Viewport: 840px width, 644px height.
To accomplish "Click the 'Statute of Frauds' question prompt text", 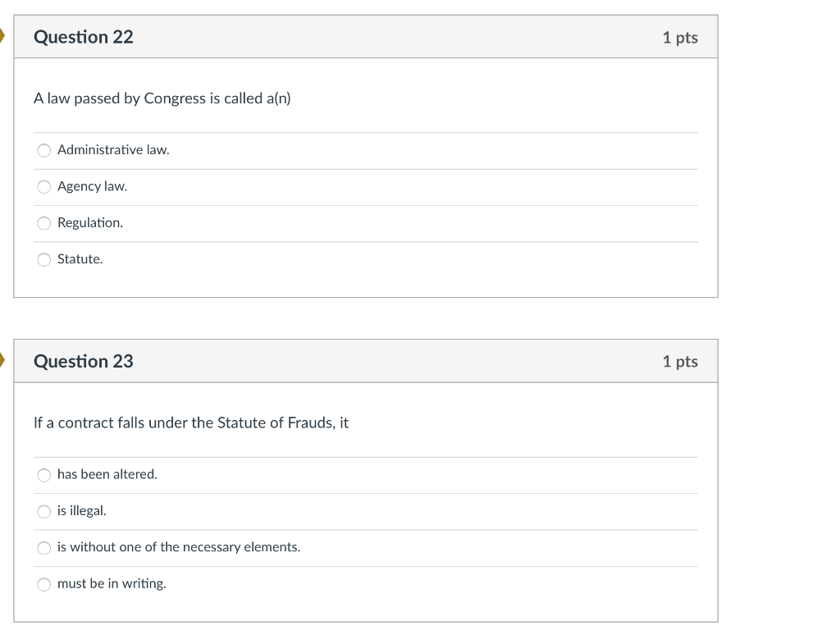I will tap(190, 422).
